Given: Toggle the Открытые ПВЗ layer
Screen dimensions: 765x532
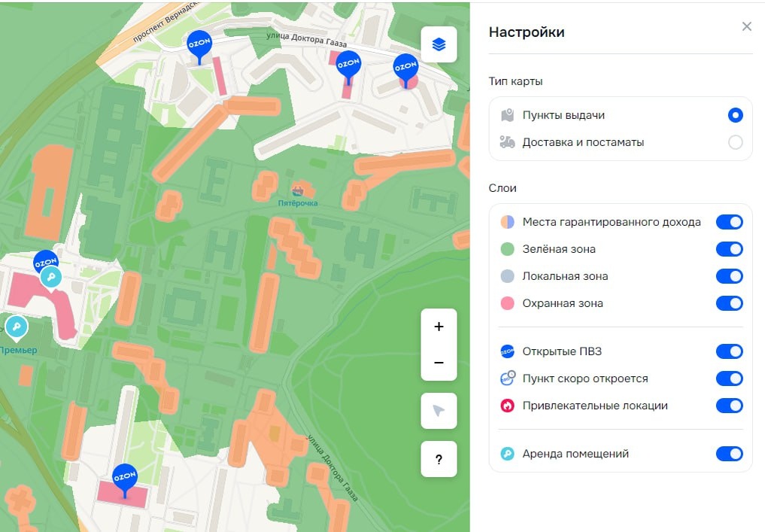Looking at the screenshot, I should (730, 351).
